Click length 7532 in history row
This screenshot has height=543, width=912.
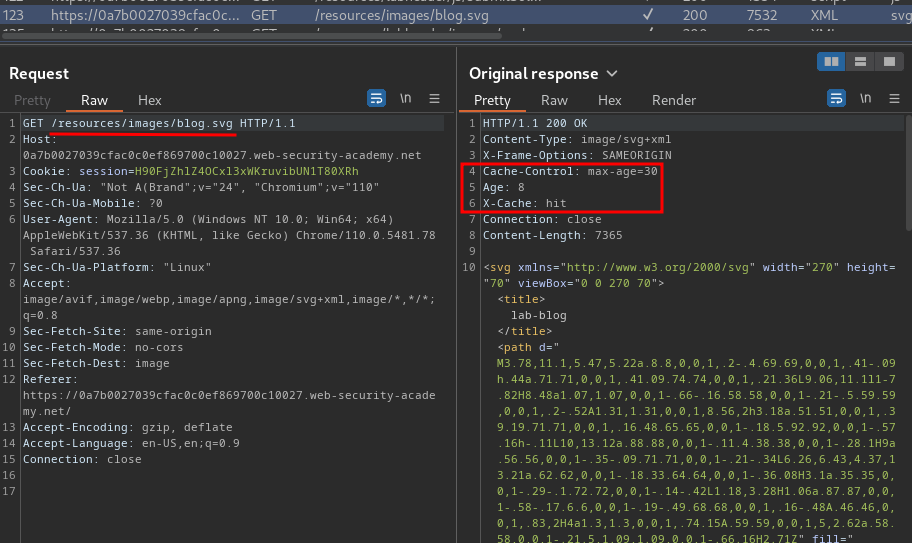point(761,15)
